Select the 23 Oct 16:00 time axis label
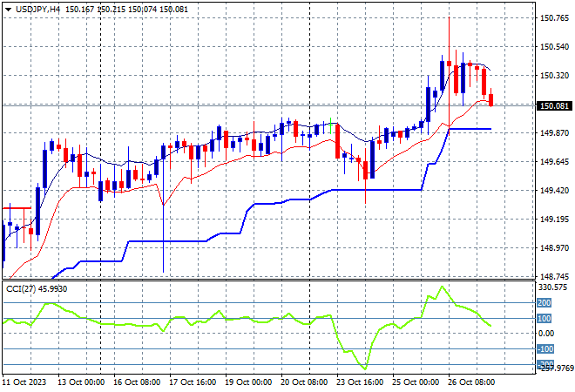575x392 pixels. click(x=360, y=382)
